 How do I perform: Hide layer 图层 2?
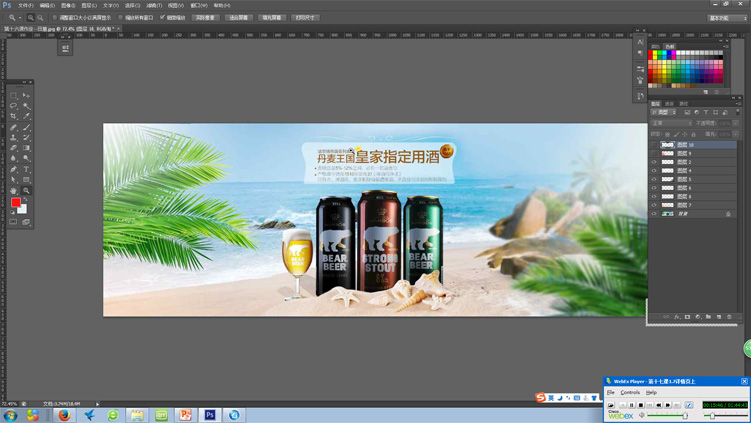654,162
